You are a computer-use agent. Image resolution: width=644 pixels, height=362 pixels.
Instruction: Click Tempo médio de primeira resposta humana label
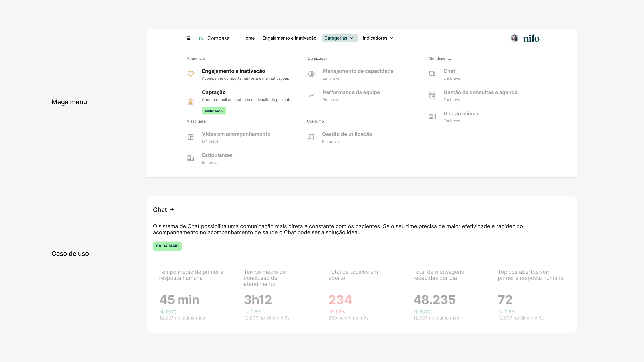tap(191, 275)
